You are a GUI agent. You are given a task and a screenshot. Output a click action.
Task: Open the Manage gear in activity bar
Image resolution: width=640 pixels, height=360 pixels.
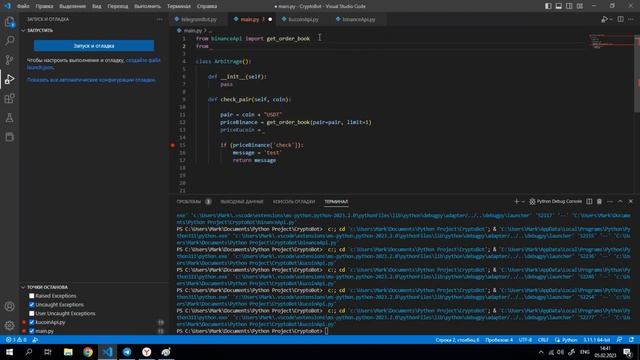pyautogui.click(x=9, y=325)
